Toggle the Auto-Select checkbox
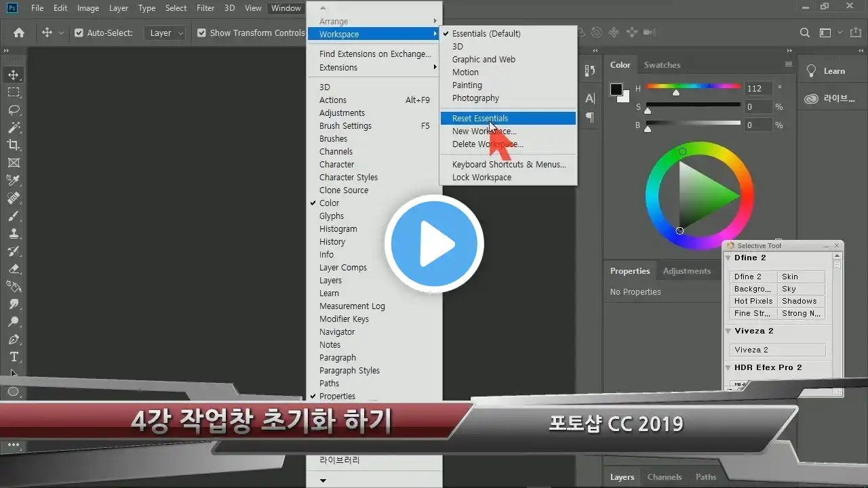This screenshot has height=488, width=868. (x=79, y=33)
